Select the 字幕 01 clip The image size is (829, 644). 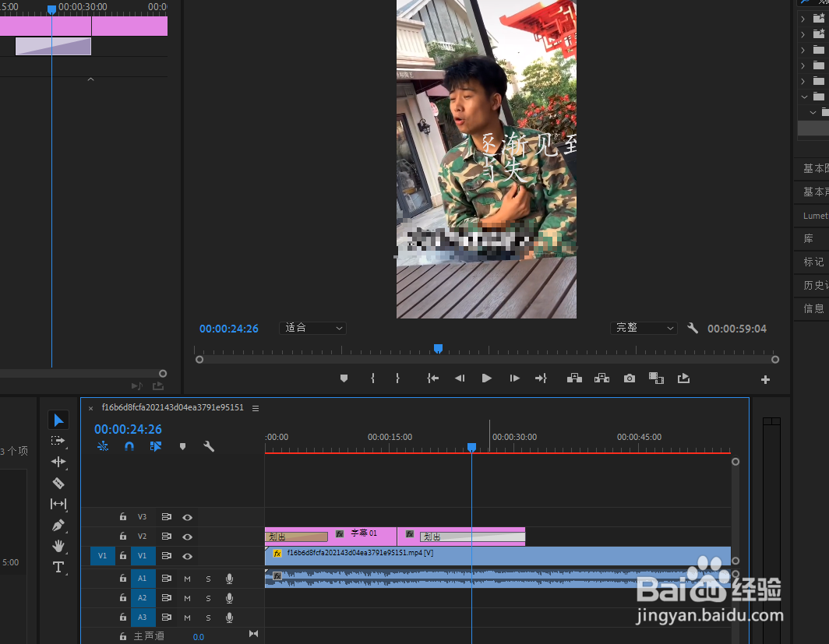tap(365, 533)
